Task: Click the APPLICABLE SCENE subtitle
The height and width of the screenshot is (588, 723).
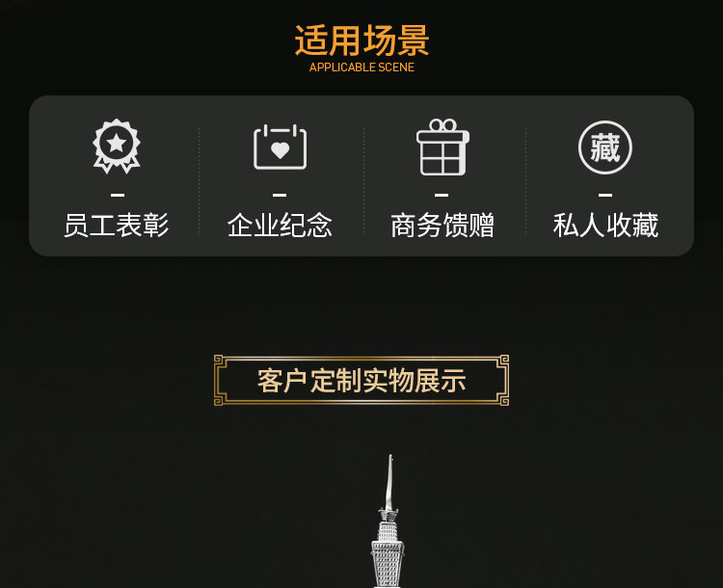Action: pos(361,67)
